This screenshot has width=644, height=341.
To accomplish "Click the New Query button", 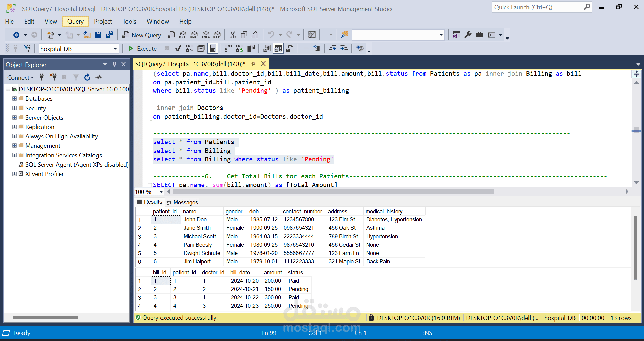I will click(142, 35).
